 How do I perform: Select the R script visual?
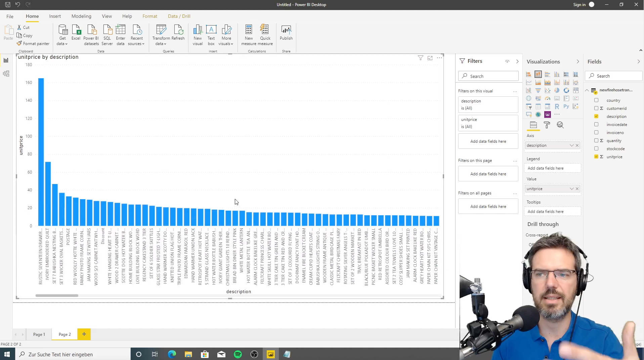(x=557, y=106)
